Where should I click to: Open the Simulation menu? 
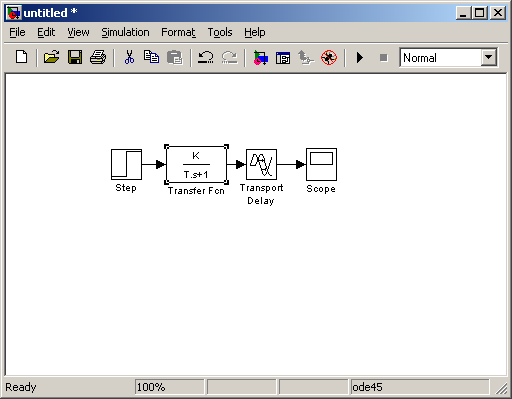[x=125, y=32]
